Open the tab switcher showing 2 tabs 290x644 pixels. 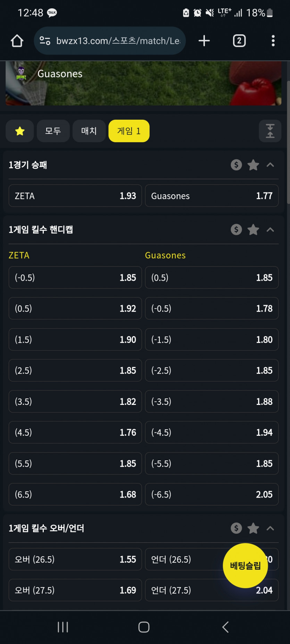(239, 41)
